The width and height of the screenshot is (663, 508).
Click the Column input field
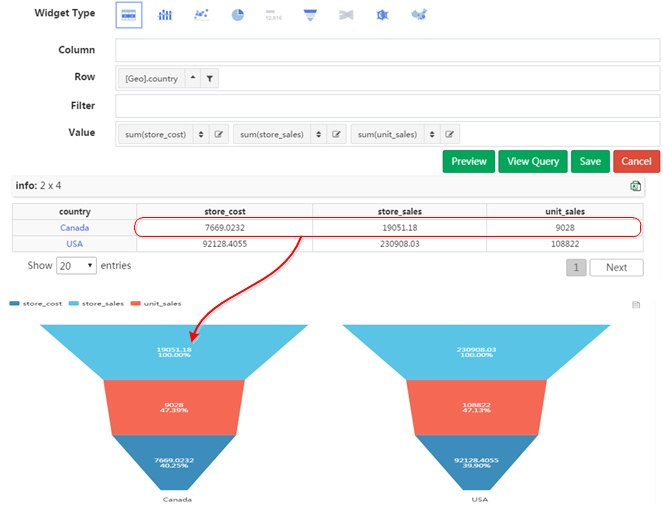point(388,50)
